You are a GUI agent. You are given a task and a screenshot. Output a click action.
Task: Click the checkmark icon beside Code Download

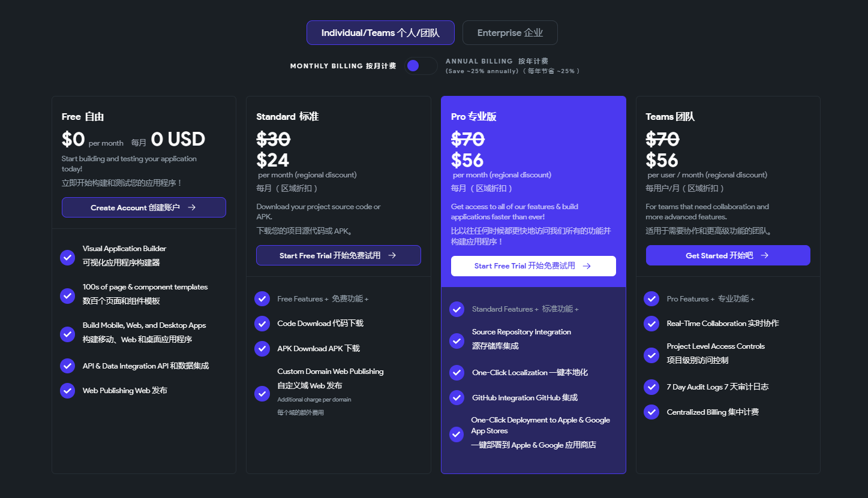click(x=262, y=323)
